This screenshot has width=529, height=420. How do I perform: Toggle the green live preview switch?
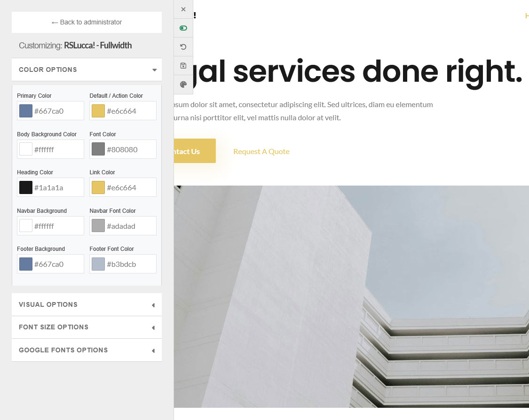tap(183, 28)
